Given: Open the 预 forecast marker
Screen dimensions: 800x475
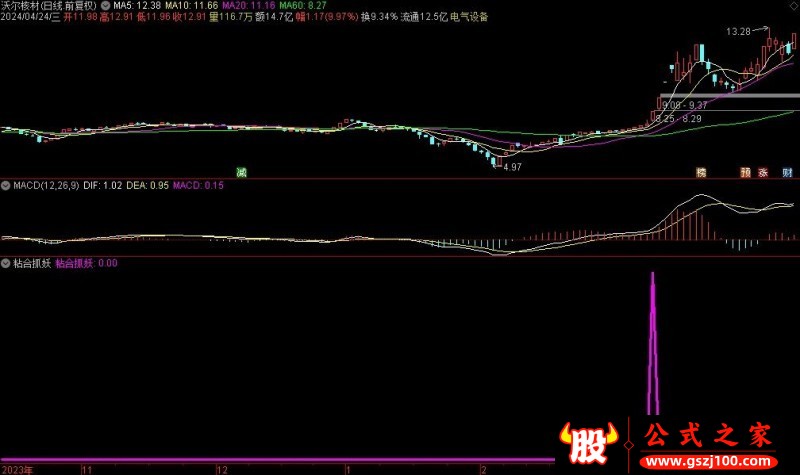Looking at the screenshot, I should tap(745, 173).
